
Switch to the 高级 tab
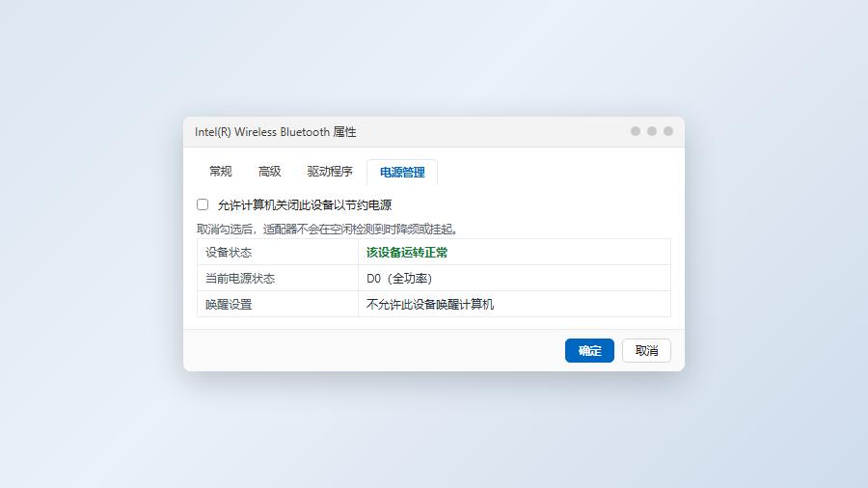pos(270,172)
